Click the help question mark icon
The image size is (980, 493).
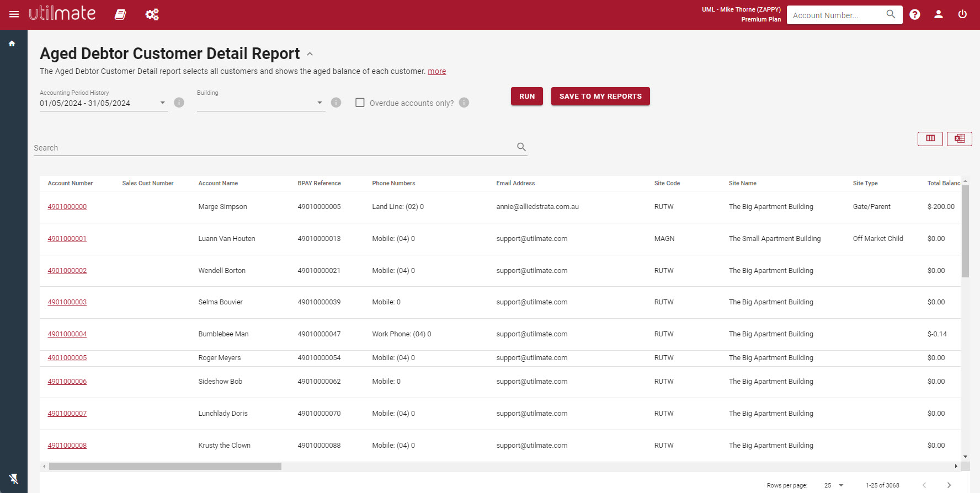pyautogui.click(x=915, y=15)
